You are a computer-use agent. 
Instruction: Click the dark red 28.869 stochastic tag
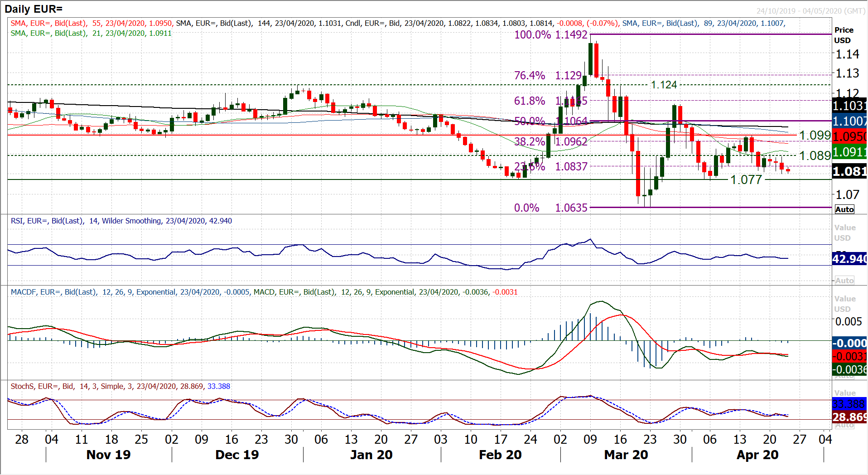click(x=849, y=417)
